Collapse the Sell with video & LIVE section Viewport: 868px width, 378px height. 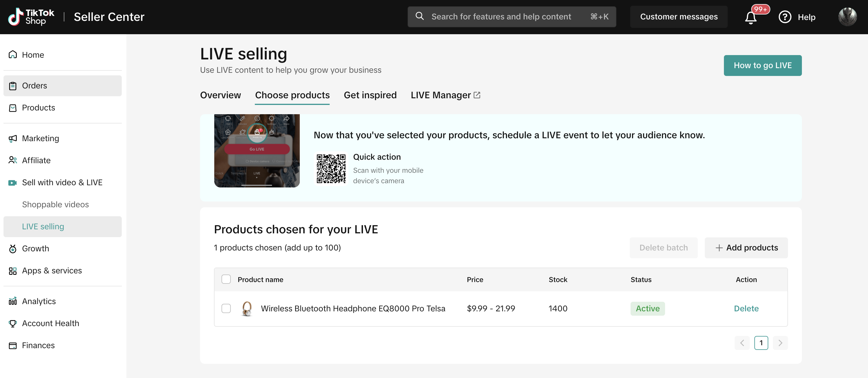(62, 183)
